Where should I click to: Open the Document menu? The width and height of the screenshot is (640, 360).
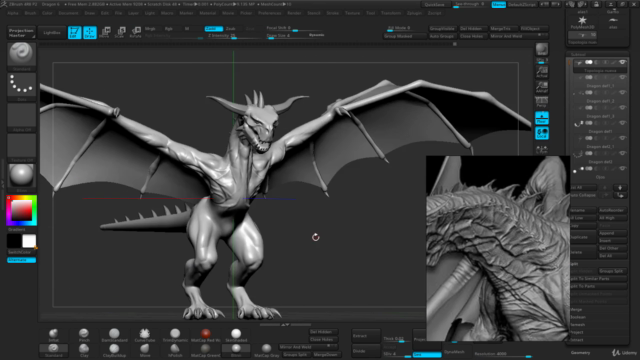pos(68,13)
